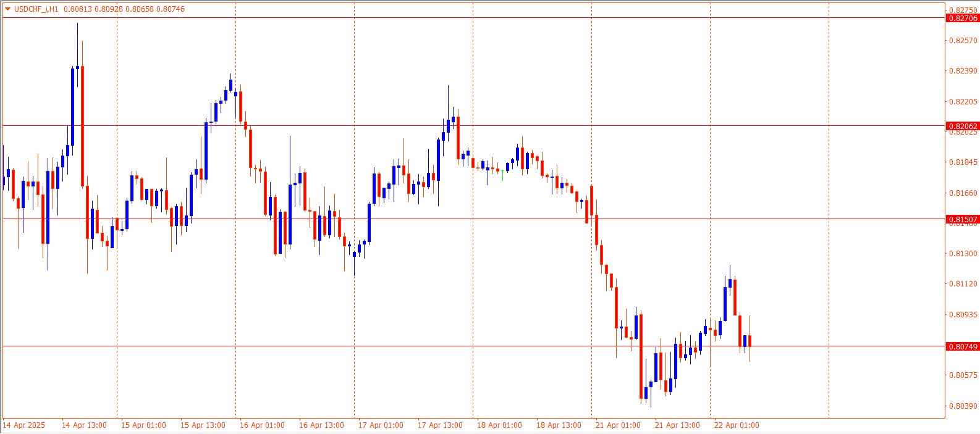The width and height of the screenshot is (980, 434).
Task: Click the 22 Apr 01:00 time label
Action: (737, 425)
